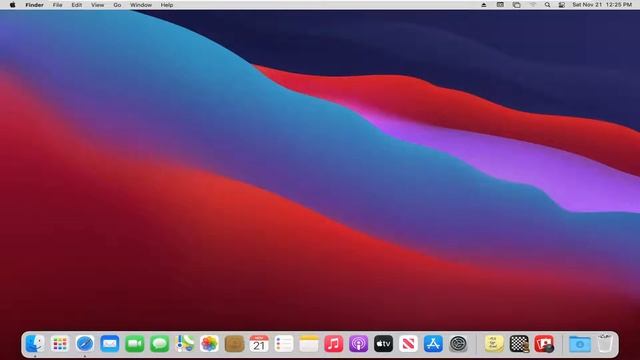Open the Trash
Viewport: 640px width, 360px height.
pyautogui.click(x=605, y=344)
